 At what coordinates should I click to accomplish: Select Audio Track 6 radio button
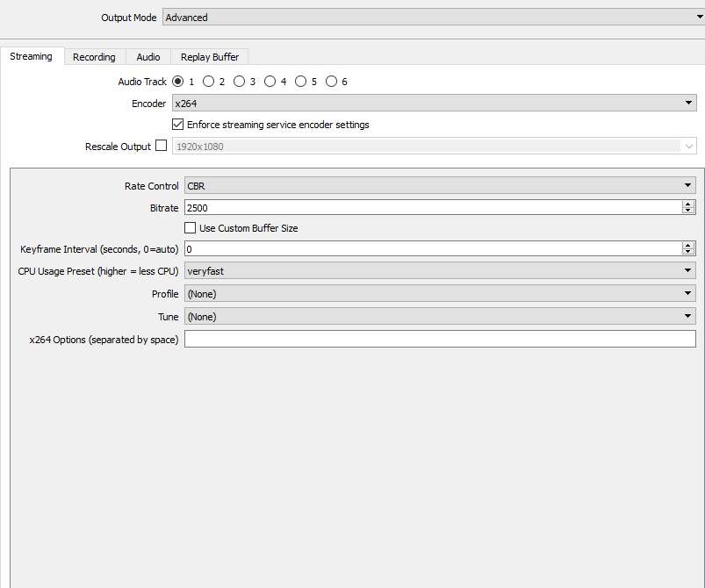click(x=331, y=82)
